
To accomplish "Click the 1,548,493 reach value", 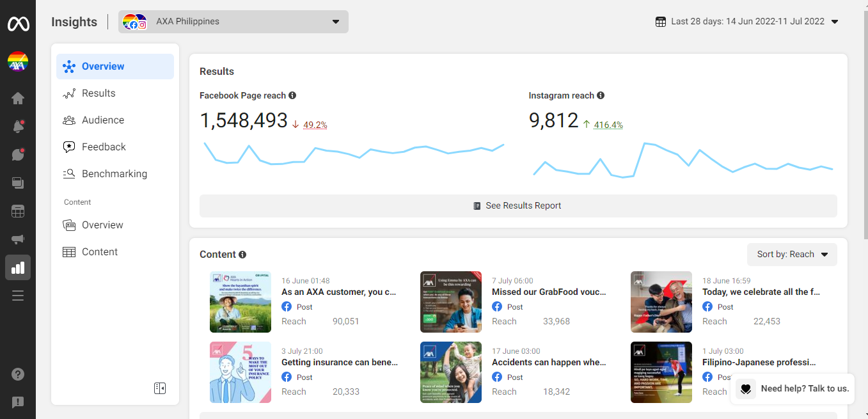I will coord(244,120).
